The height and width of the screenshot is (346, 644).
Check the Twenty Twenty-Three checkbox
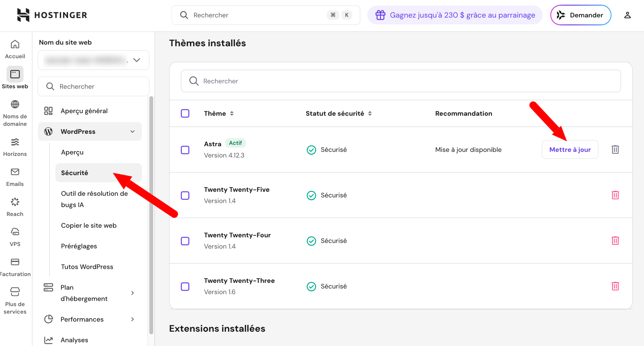click(185, 287)
